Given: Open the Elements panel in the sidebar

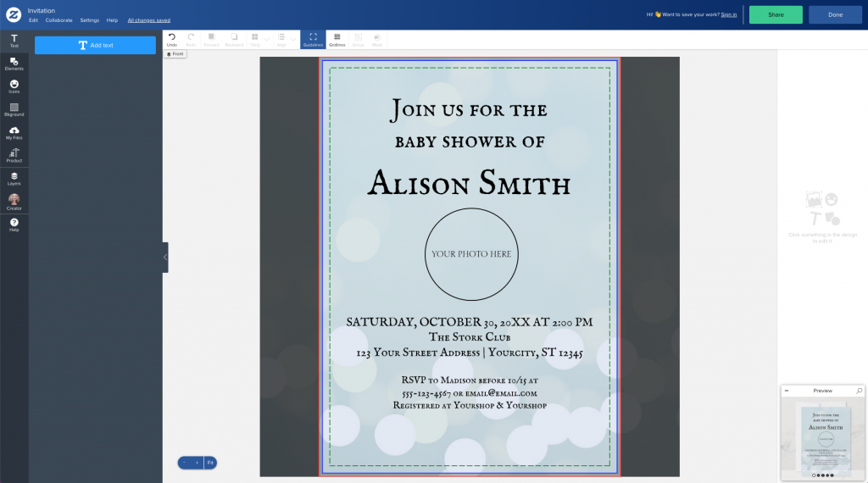Looking at the screenshot, I should tap(14, 64).
